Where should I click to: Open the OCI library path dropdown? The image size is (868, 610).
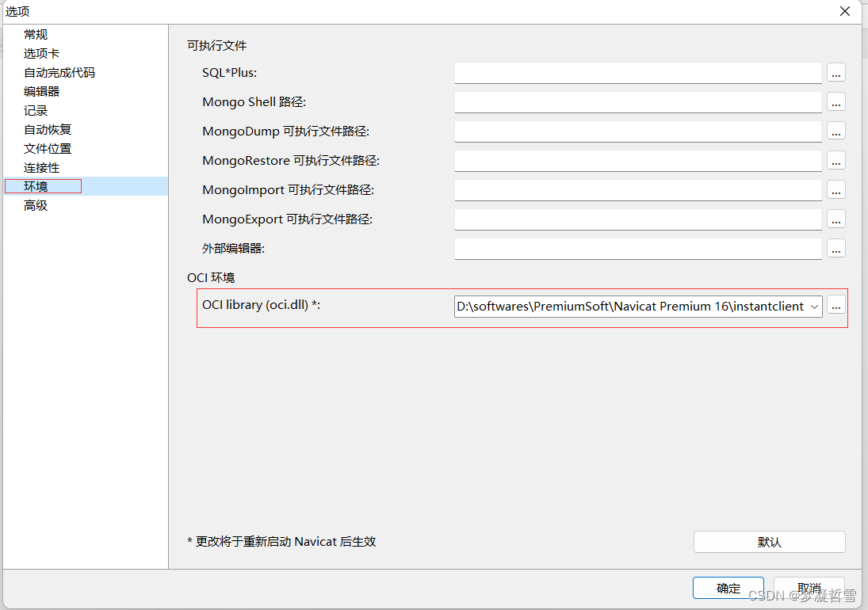pyautogui.click(x=813, y=305)
